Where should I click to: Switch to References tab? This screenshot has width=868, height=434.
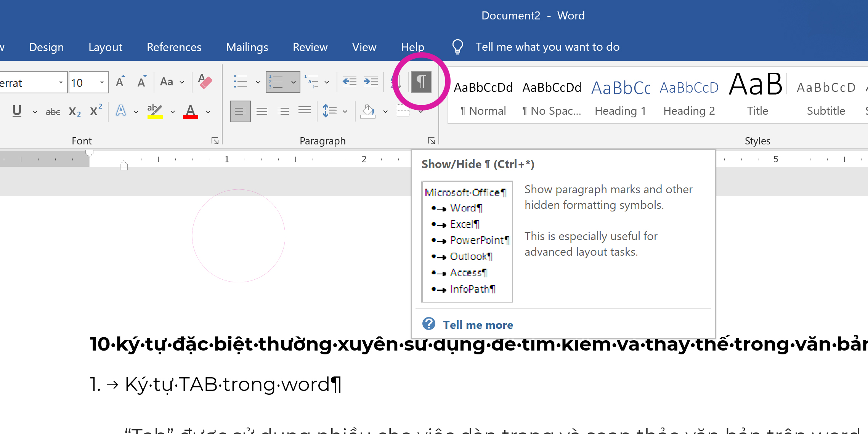174,47
